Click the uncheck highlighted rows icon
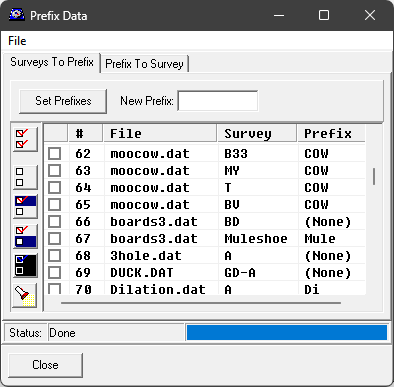Viewport: 394px width, 387px height. click(25, 236)
